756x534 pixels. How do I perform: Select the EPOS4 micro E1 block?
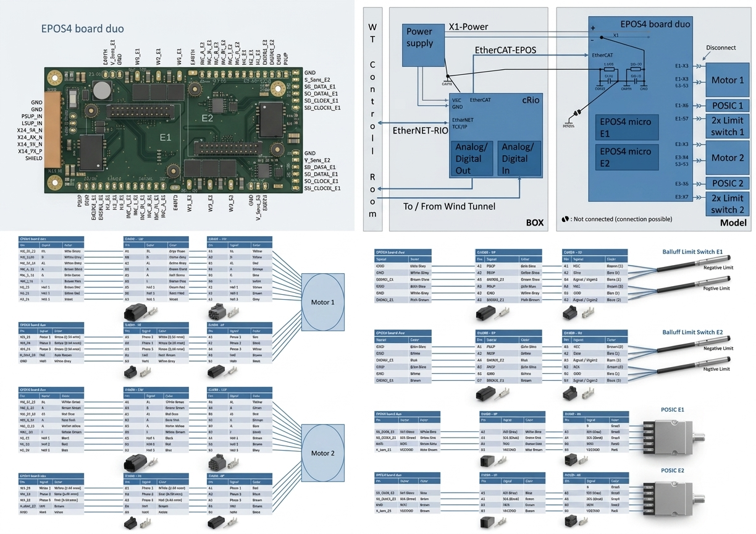click(x=627, y=127)
